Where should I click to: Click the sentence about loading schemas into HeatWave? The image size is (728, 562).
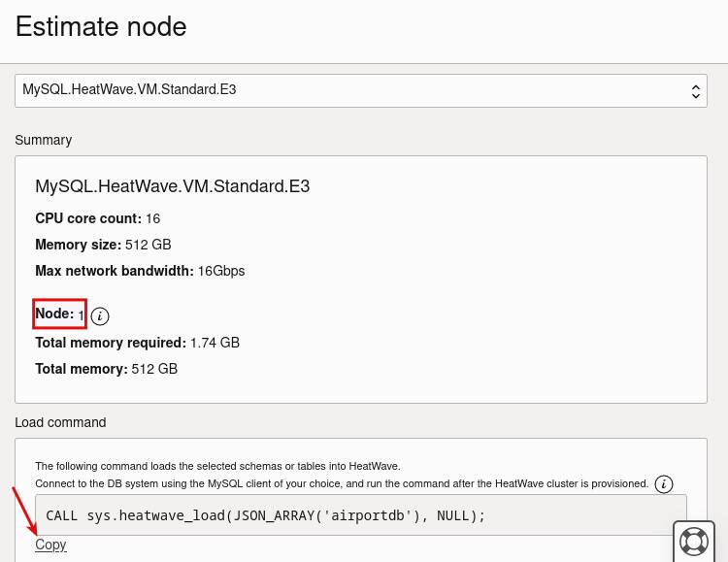217,466
